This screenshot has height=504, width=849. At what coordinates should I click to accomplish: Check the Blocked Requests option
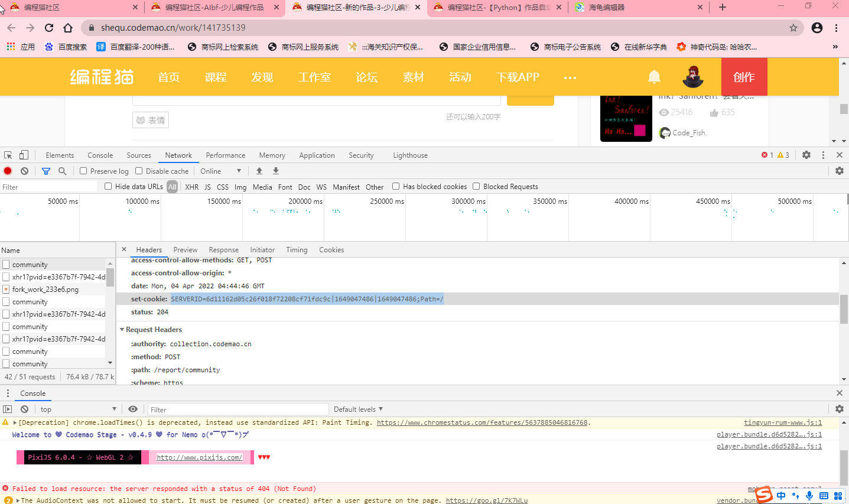pos(476,186)
